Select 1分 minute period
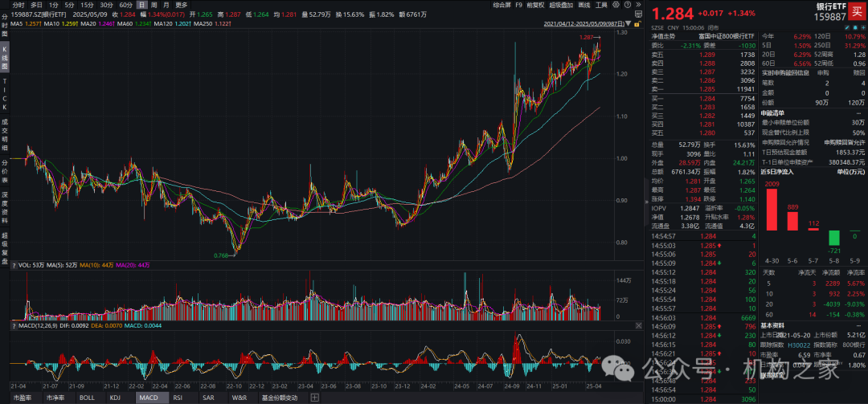Image resolution: width=868 pixels, height=404 pixels. coord(54,5)
